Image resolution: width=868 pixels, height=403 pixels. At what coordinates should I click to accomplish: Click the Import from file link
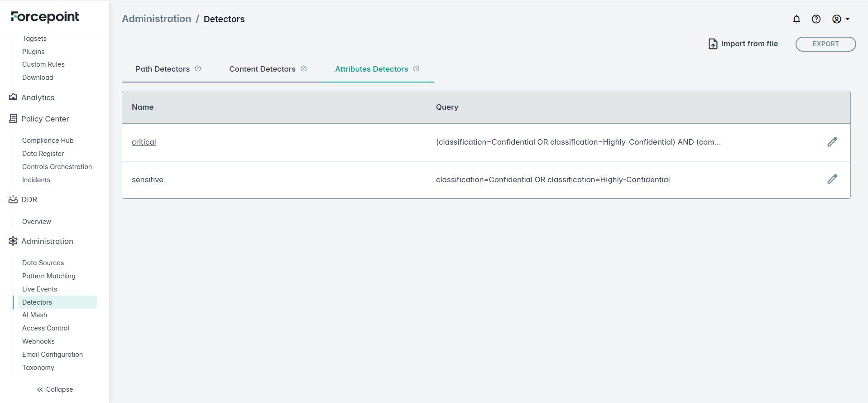coord(749,44)
